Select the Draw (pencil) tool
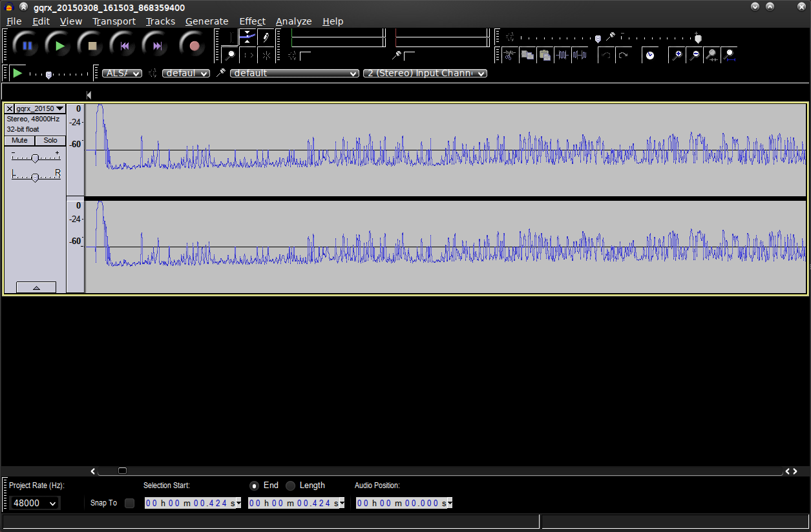The width and height of the screenshot is (811, 532). [266, 38]
